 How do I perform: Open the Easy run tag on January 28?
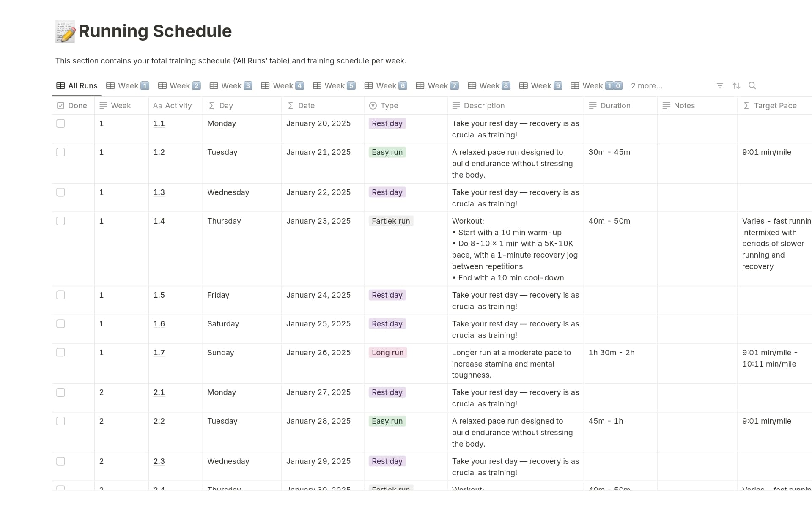[x=387, y=421]
